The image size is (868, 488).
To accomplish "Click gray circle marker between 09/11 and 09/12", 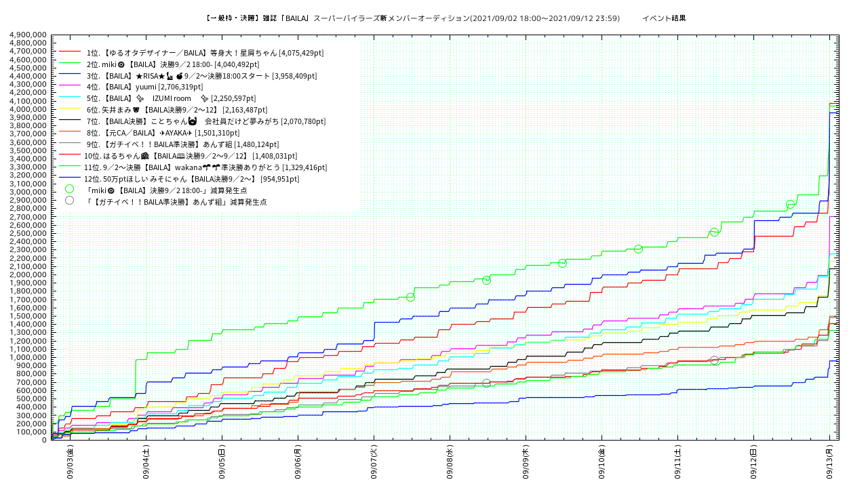I will point(714,361).
